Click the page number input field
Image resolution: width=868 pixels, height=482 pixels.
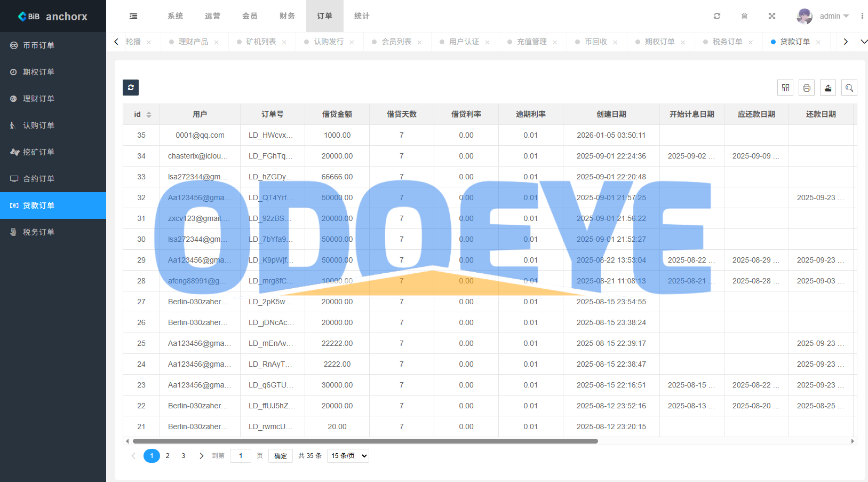241,456
